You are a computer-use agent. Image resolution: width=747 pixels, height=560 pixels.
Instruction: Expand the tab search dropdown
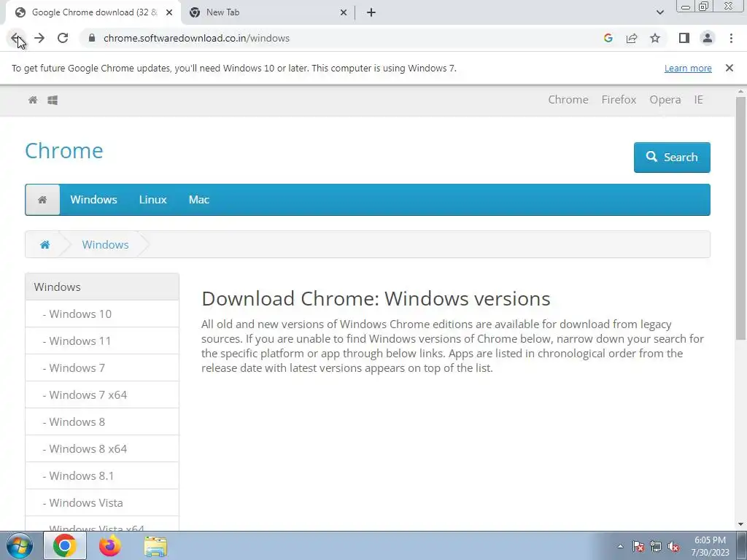pyautogui.click(x=659, y=12)
